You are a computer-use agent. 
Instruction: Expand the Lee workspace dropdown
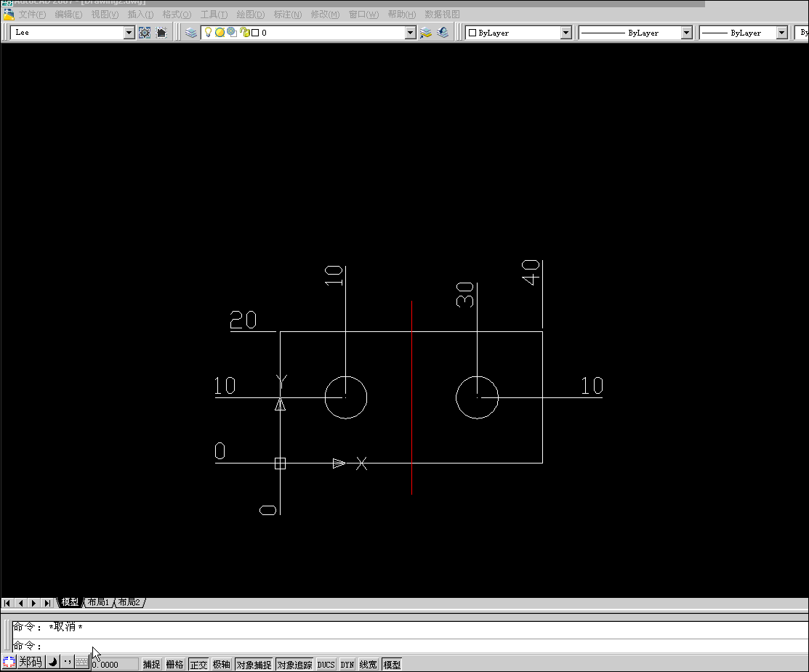click(x=129, y=33)
